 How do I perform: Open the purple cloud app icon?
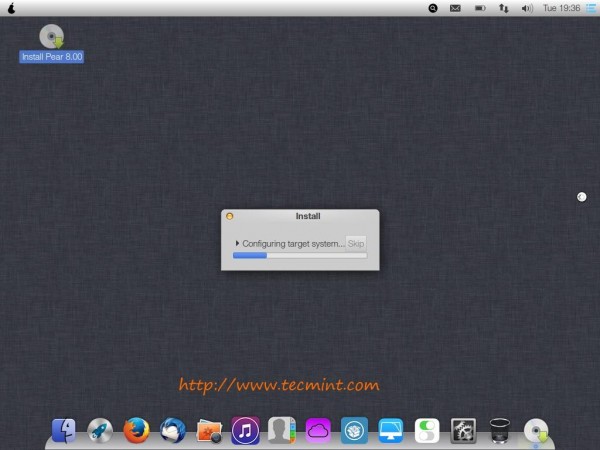tap(318, 430)
